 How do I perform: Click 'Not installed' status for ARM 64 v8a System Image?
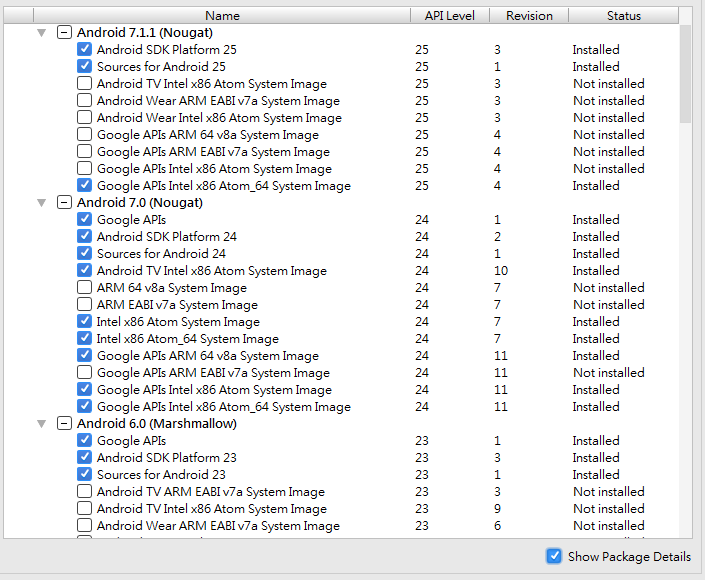click(x=609, y=288)
